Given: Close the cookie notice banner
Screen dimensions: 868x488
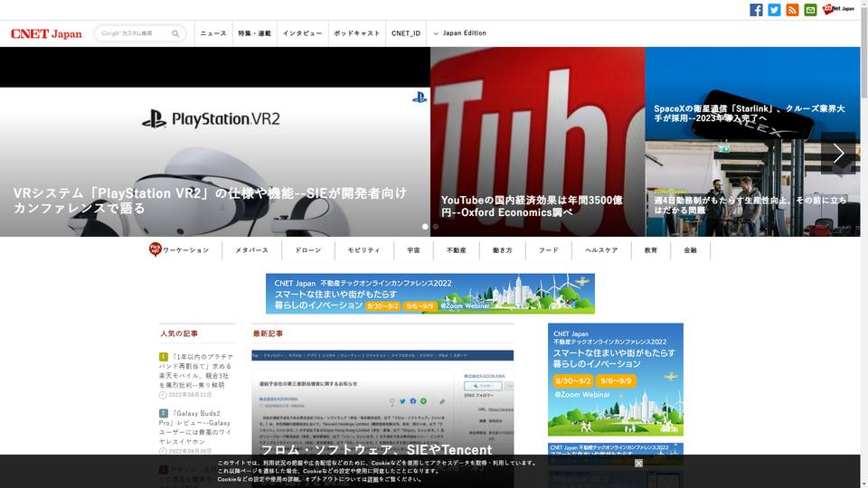Looking at the screenshot, I should (638, 463).
